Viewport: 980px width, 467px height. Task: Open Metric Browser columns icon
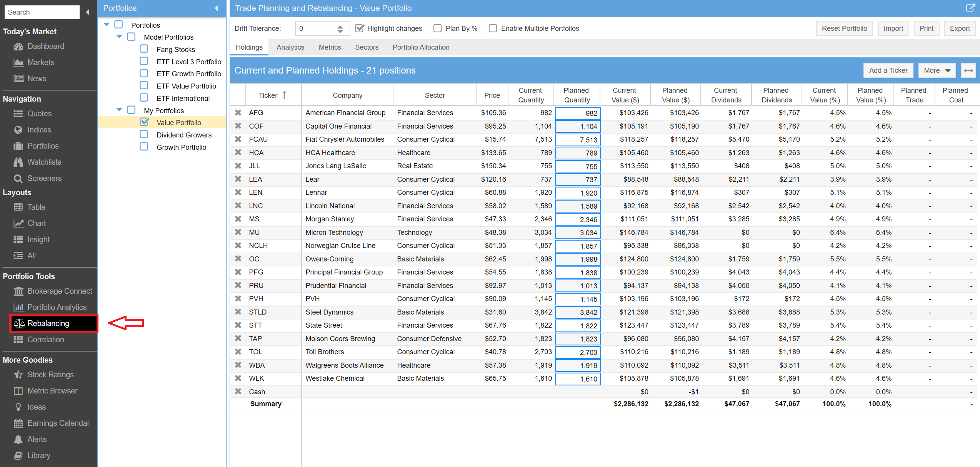point(18,391)
